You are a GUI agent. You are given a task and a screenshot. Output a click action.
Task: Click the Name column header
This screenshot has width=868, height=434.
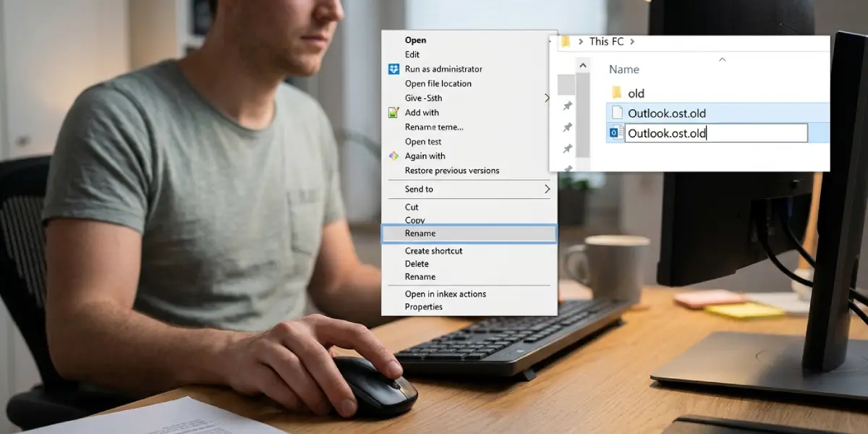624,69
